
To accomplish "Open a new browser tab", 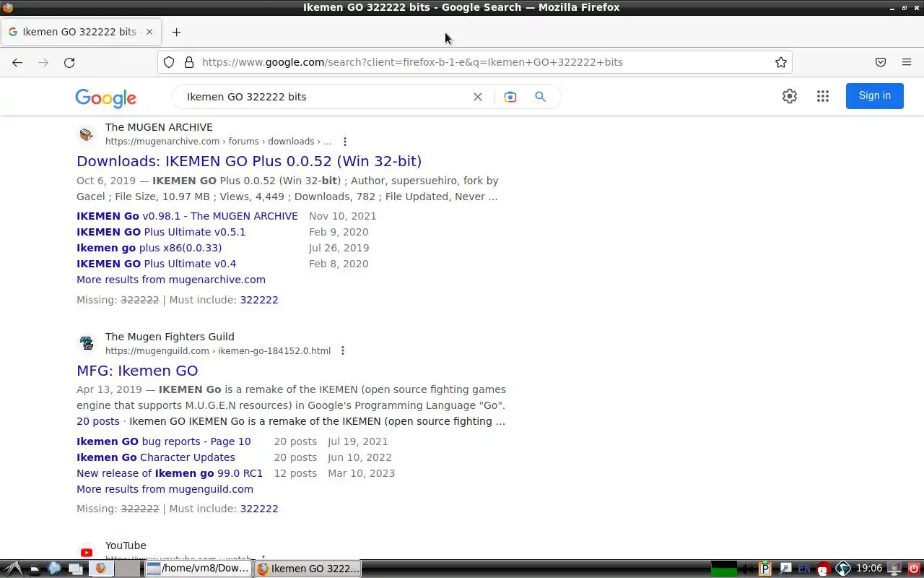I will [176, 32].
